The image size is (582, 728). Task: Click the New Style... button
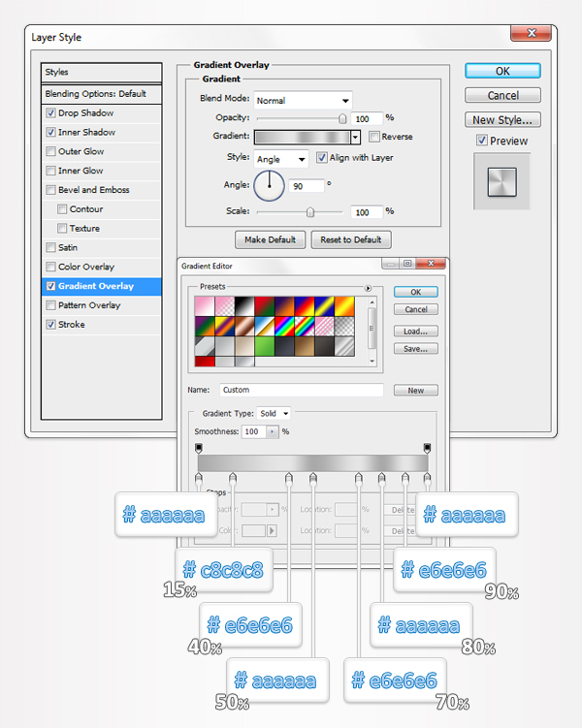(x=501, y=120)
